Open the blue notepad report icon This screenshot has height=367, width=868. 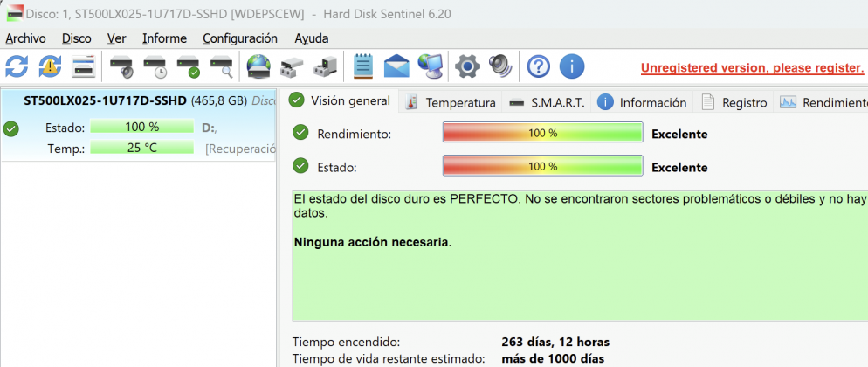[363, 66]
